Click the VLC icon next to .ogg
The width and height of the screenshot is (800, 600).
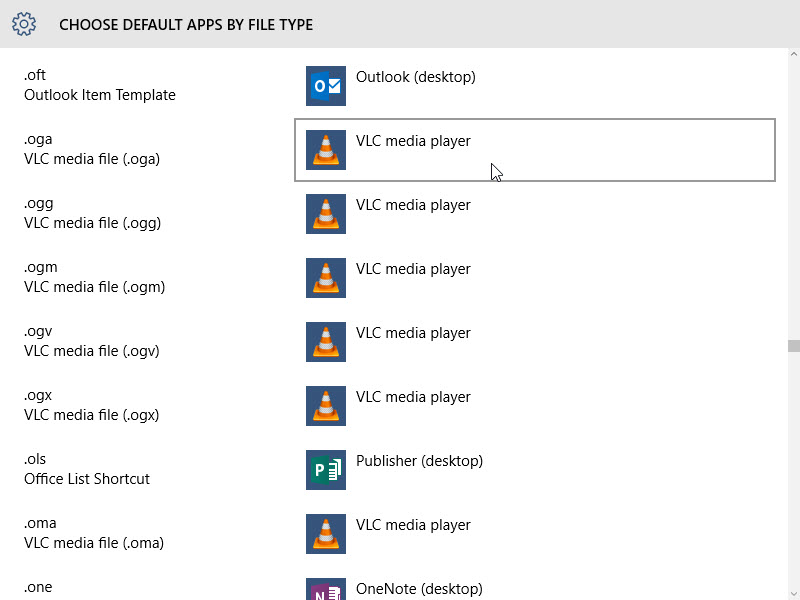pyautogui.click(x=325, y=214)
